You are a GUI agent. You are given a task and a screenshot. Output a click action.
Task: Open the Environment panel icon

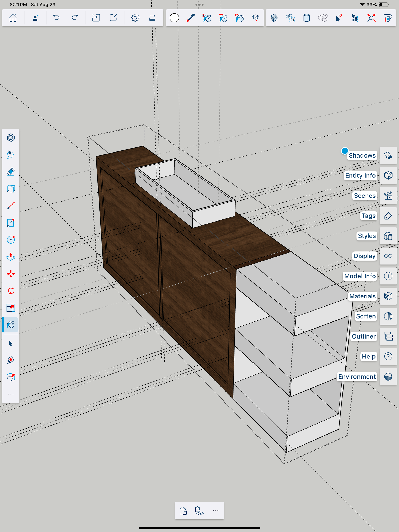point(388,376)
